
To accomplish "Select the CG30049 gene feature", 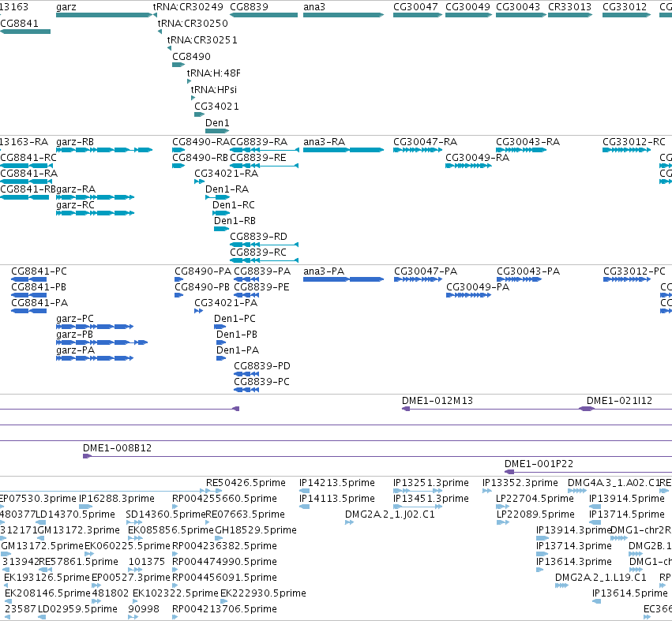I will click(x=469, y=15).
